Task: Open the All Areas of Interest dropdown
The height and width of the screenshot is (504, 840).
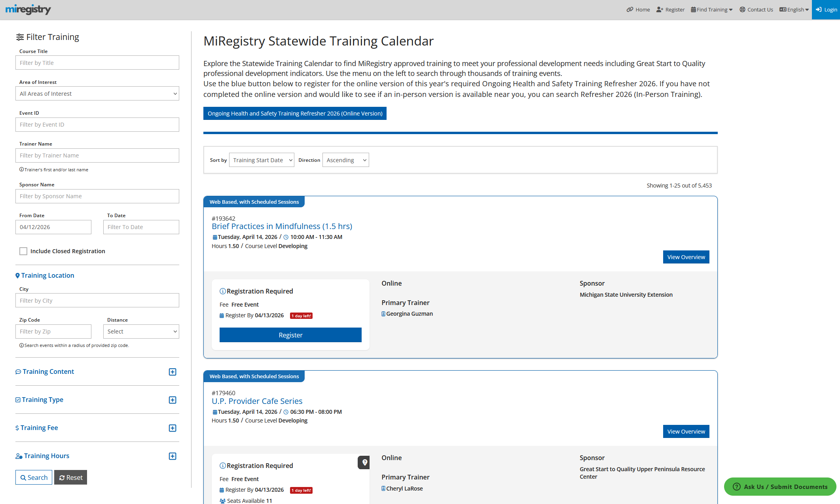Action: tap(97, 93)
